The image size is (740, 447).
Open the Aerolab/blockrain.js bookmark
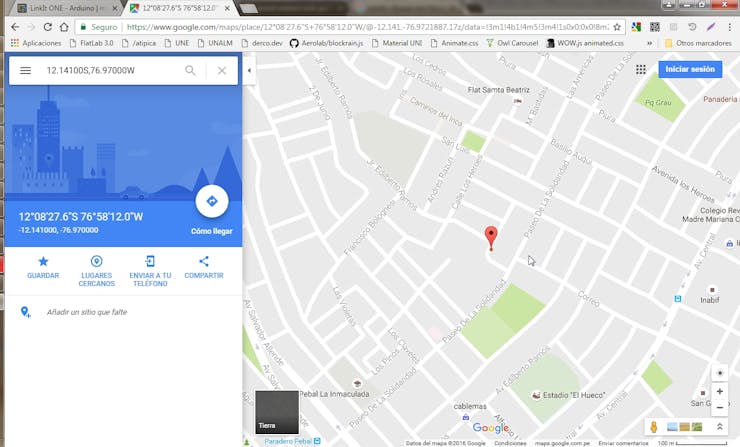[327, 43]
